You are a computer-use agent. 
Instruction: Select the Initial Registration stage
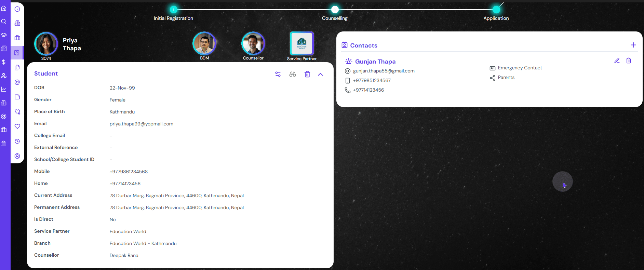coord(174,10)
